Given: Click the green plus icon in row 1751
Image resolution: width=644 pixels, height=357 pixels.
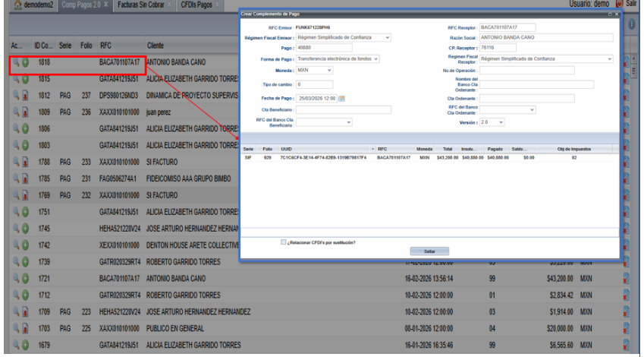Looking at the screenshot, I should click(24, 212).
